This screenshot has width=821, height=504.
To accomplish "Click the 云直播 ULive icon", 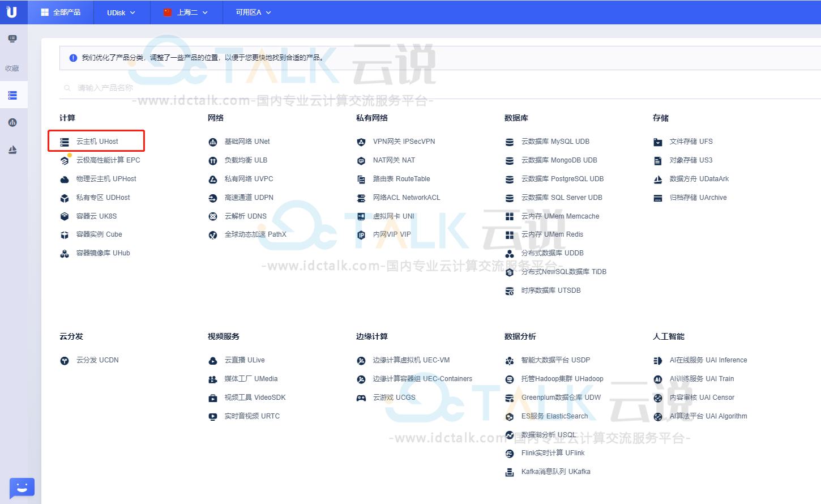I will [x=213, y=360].
